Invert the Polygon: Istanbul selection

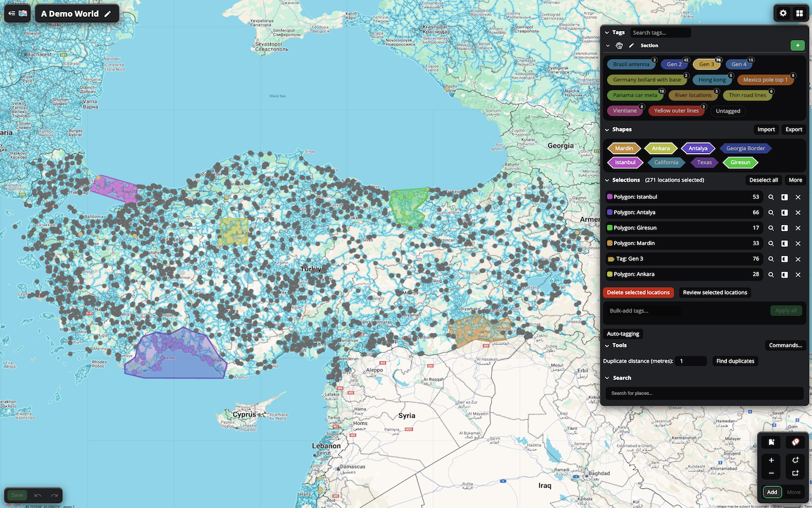tap(785, 197)
